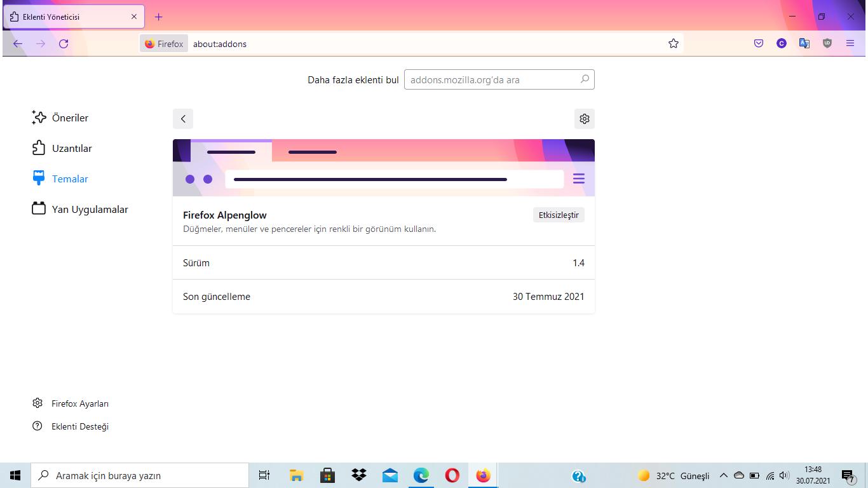
Task: Open the uBlock Origin shield icon
Action: 827,44
